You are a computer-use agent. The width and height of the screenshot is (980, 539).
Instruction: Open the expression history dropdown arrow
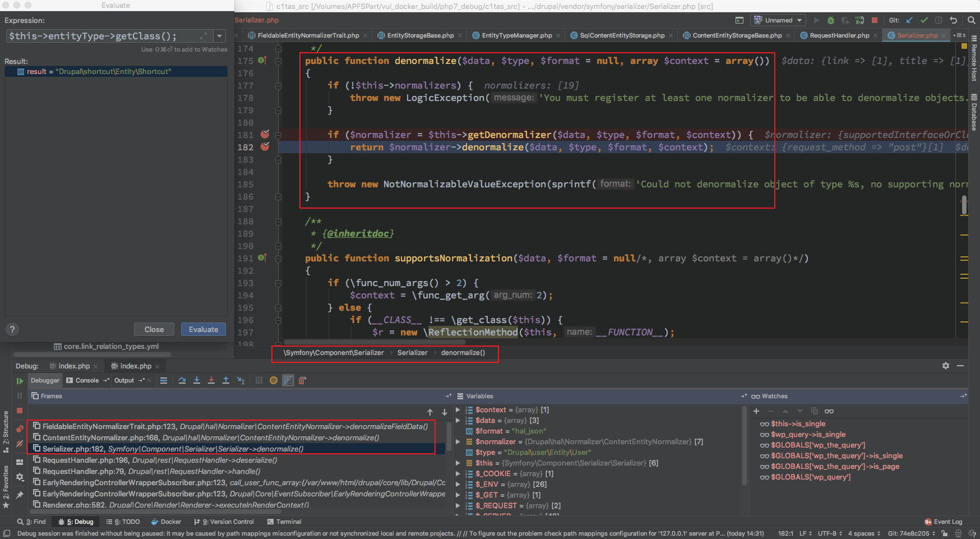[220, 36]
